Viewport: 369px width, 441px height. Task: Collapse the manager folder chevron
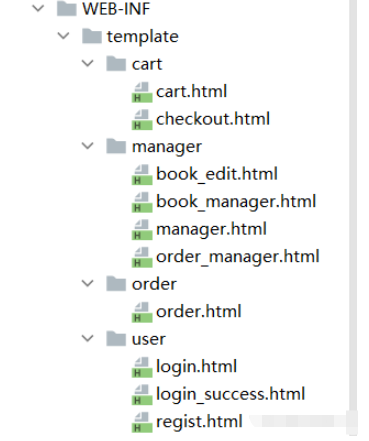click(88, 146)
